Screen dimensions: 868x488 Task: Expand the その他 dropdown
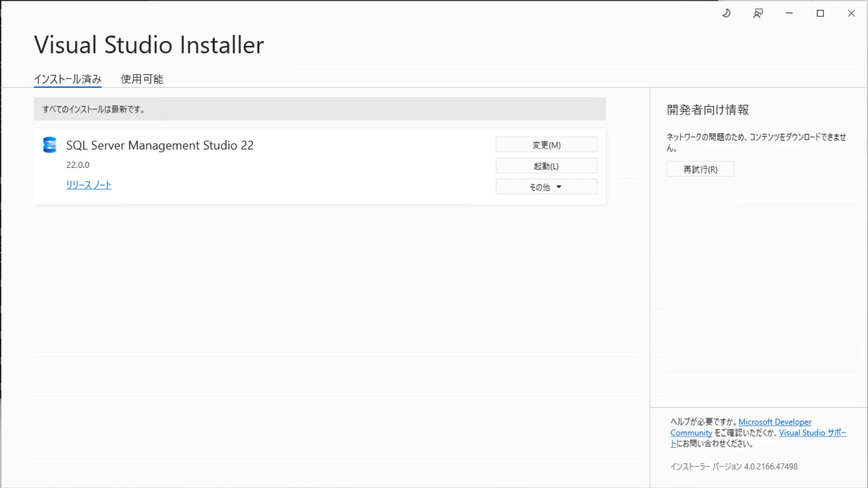point(546,187)
